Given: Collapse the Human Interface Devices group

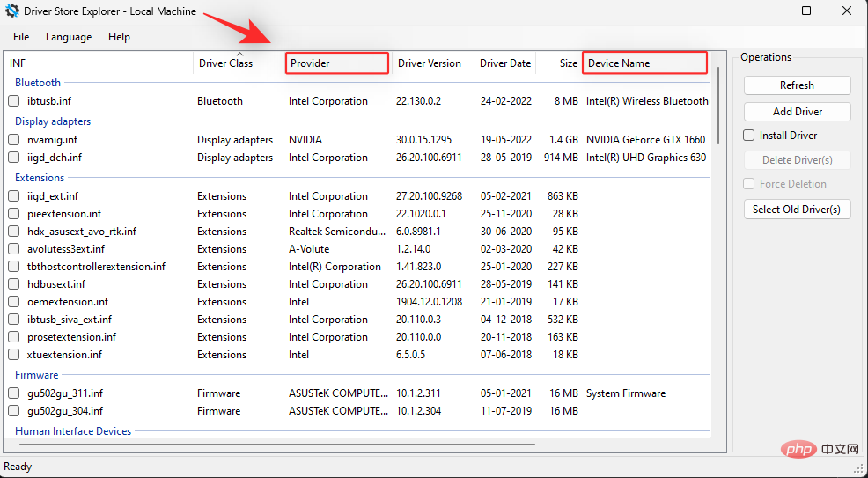Looking at the screenshot, I should click(73, 431).
